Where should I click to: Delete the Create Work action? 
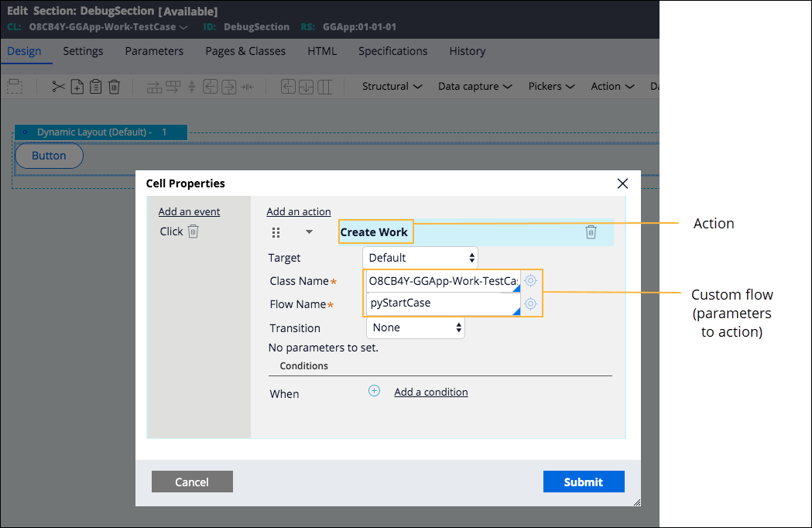pos(591,232)
